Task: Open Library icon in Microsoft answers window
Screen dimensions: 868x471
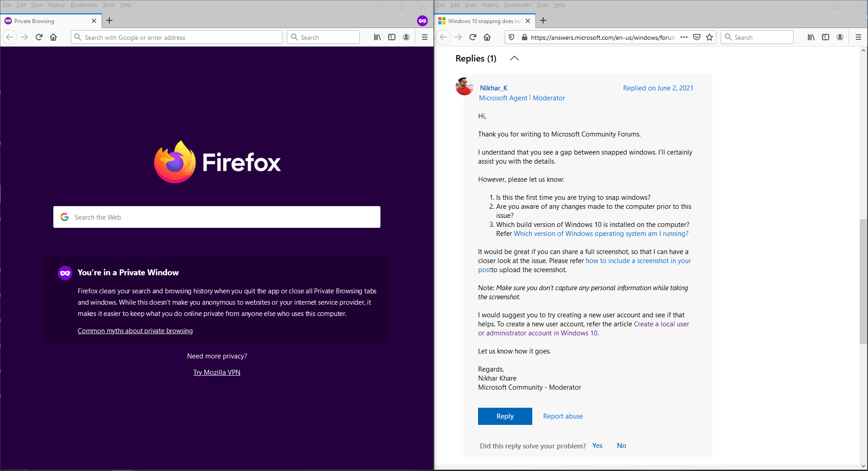Action: pyautogui.click(x=811, y=38)
